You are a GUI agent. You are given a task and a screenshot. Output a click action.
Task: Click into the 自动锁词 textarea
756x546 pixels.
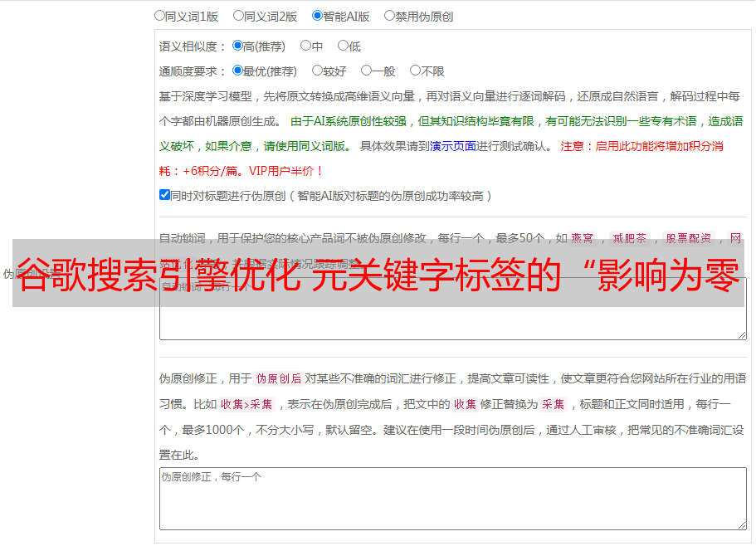pyautogui.click(x=453, y=309)
